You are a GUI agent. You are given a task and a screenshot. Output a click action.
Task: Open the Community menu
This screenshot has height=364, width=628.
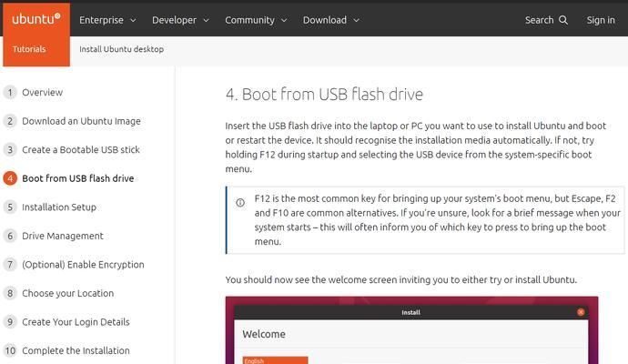click(256, 20)
